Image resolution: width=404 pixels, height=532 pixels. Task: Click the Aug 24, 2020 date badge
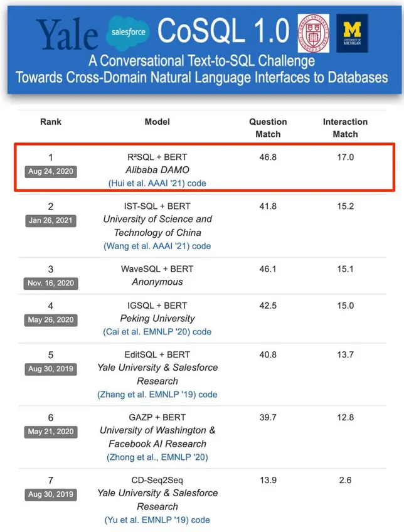51,171
